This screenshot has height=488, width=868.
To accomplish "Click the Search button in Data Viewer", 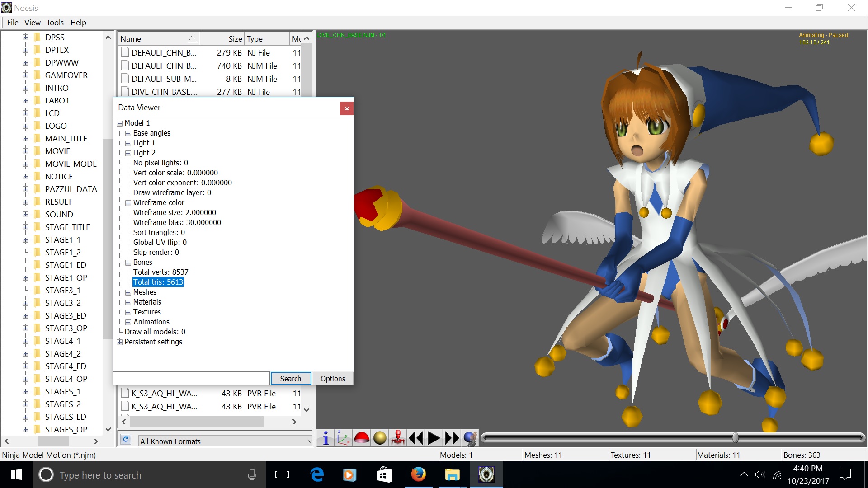I will (x=291, y=379).
